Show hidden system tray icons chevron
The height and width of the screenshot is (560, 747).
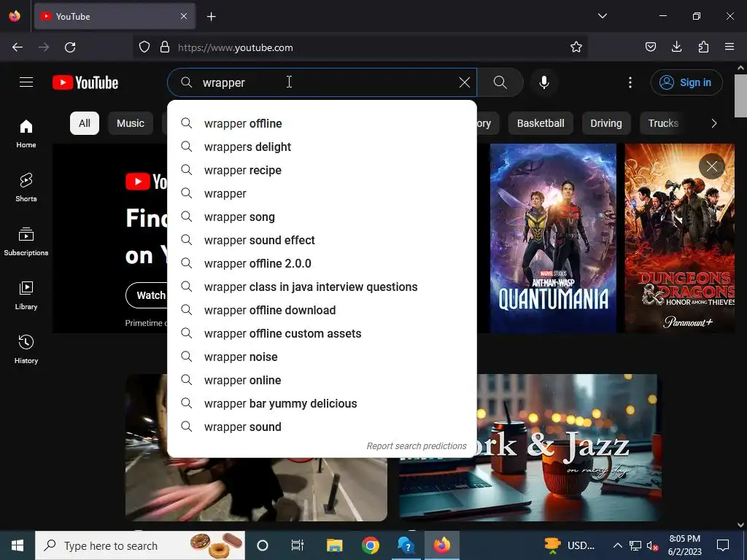(617, 545)
